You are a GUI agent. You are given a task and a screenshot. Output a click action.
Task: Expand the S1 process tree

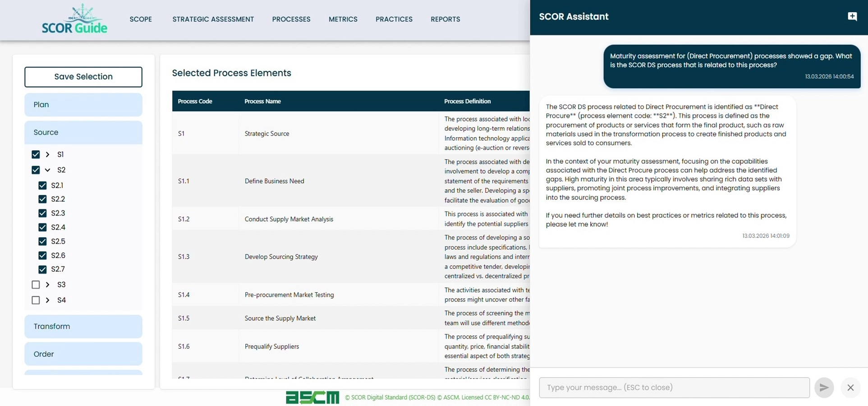(x=47, y=154)
